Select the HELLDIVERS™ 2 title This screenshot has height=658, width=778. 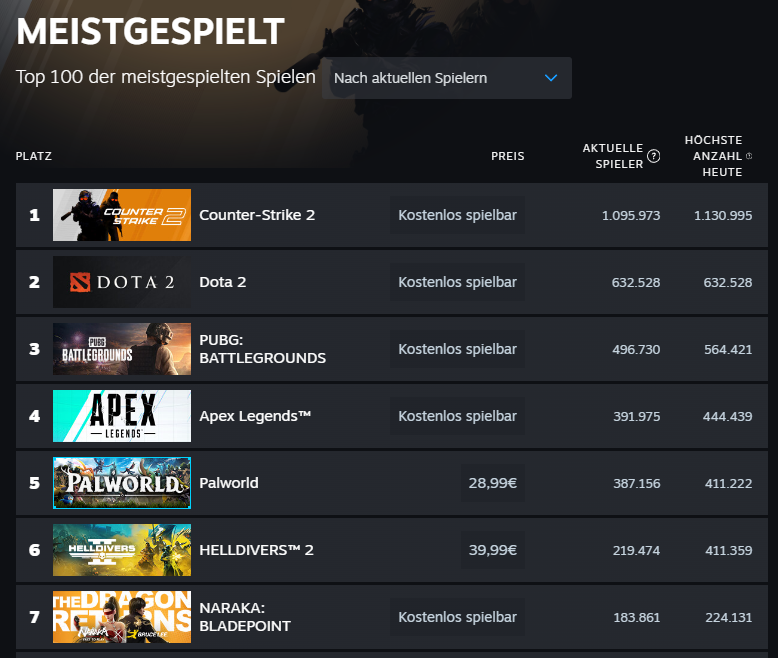click(257, 550)
